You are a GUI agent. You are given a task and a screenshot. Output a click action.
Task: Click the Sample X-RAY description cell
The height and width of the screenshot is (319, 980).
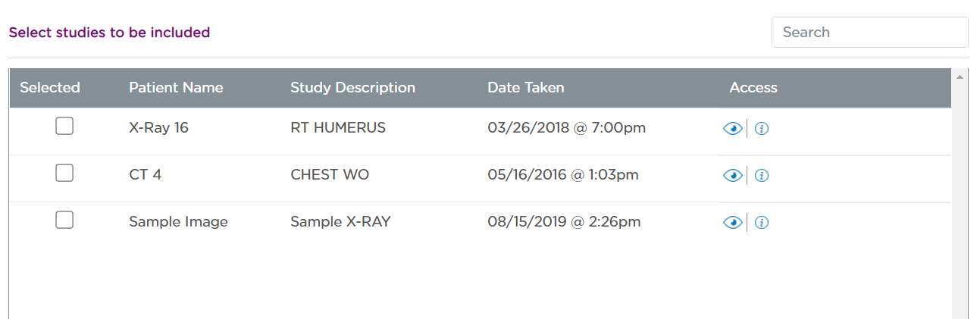340,222
